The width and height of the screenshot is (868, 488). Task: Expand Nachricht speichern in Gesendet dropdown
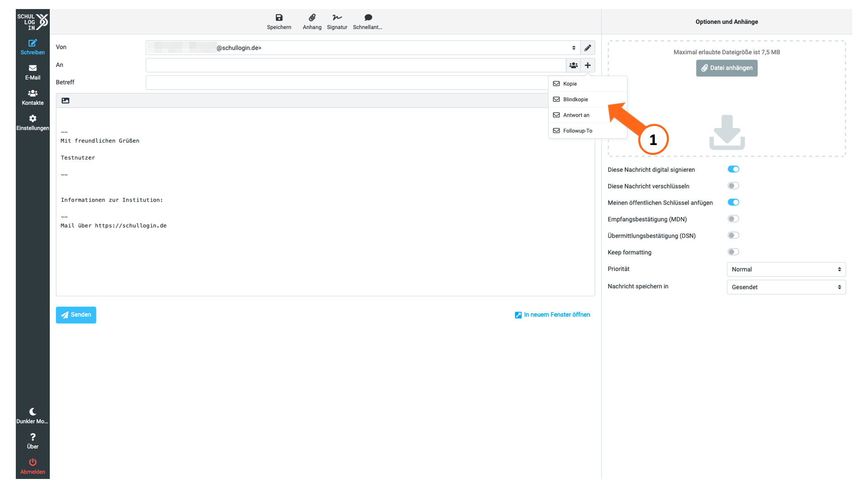[786, 287]
